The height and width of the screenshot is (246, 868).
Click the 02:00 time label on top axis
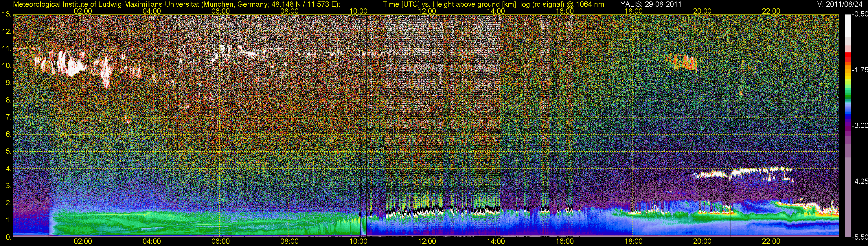click(x=82, y=11)
